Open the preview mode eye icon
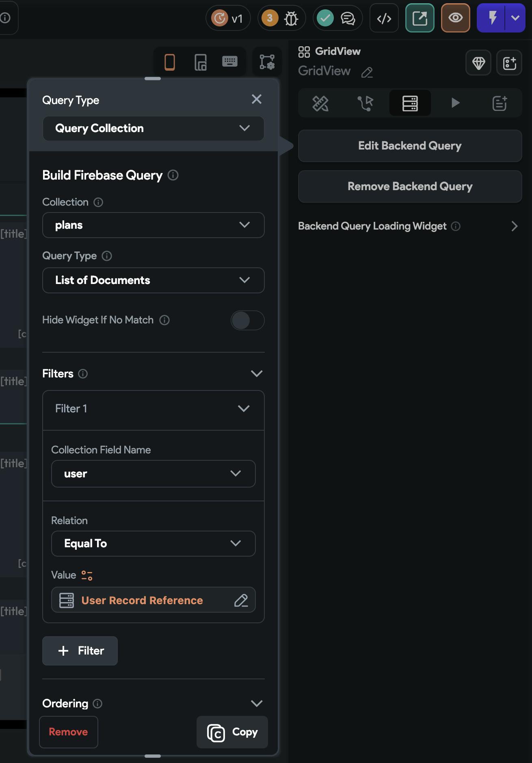Screen dimensions: 532x763 pos(456,18)
